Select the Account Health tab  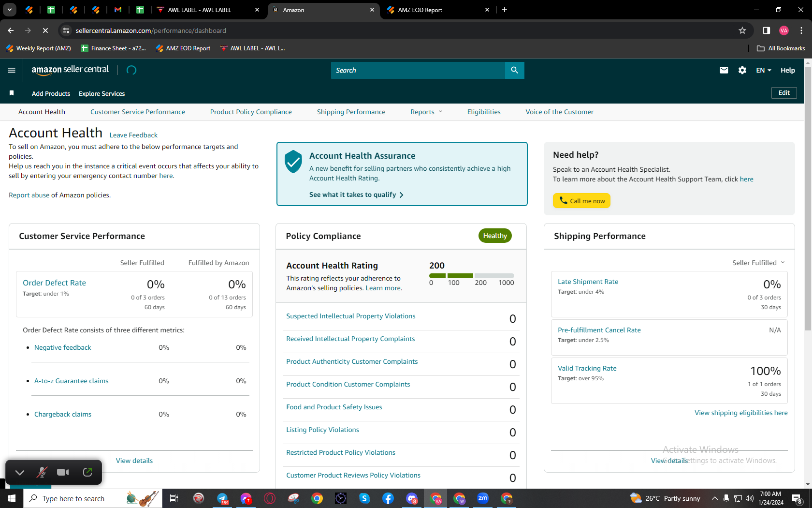(42, 112)
